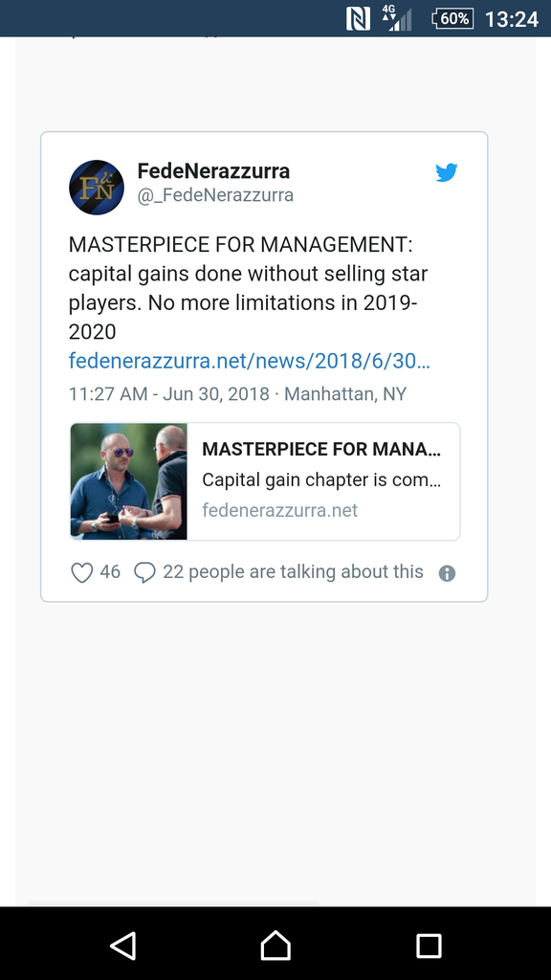Viewport: 551px width, 980px height.
Task: Like the tweet with heart icon
Action: pyautogui.click(x=82, y=572)
